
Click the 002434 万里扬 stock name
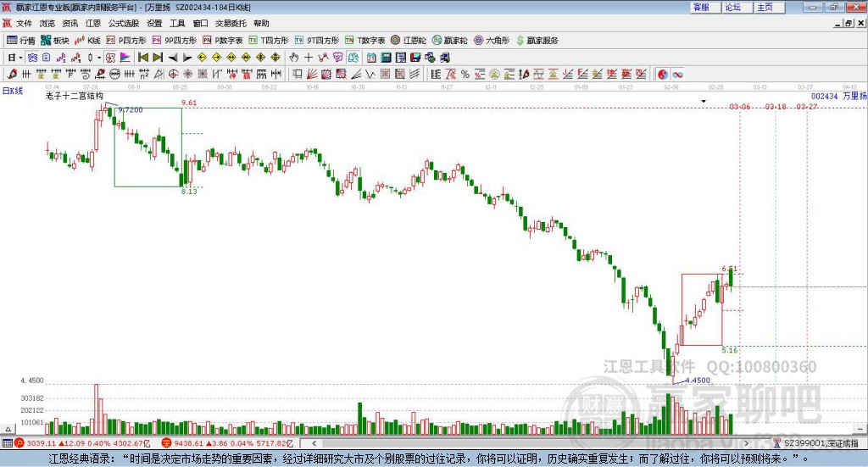click(838, 97)
